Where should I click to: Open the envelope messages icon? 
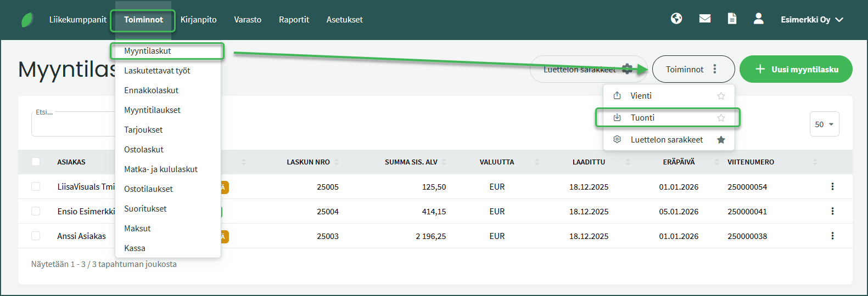pos(705,19)
